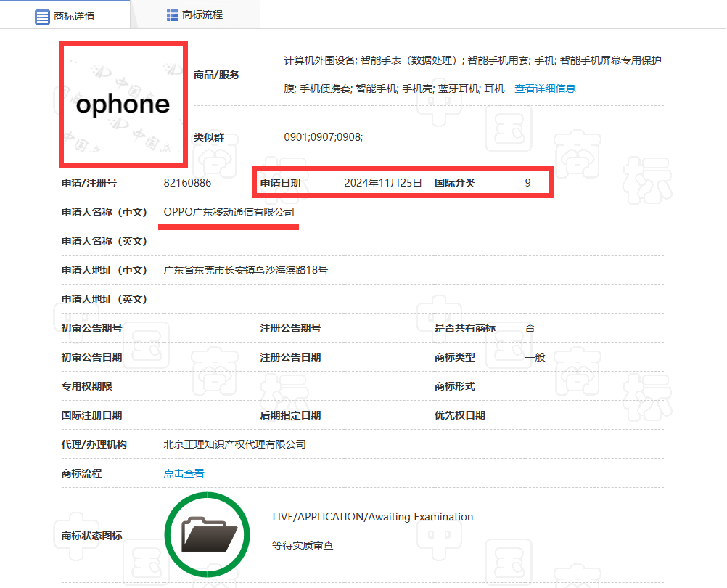Open the 查看详细信息 link
This screenshot has height=588, width=727.
coord(545,89)
